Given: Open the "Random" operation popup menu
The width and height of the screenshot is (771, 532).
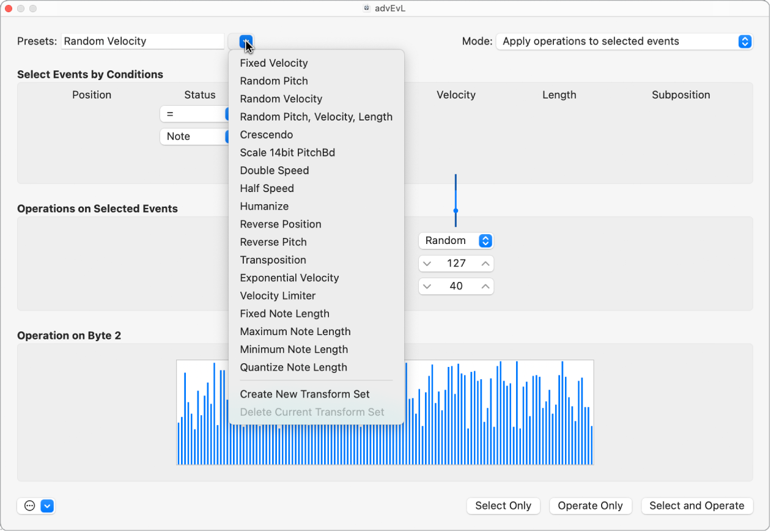Looking at the screenshot, I should pyautogui.click(x=456, y=240).
